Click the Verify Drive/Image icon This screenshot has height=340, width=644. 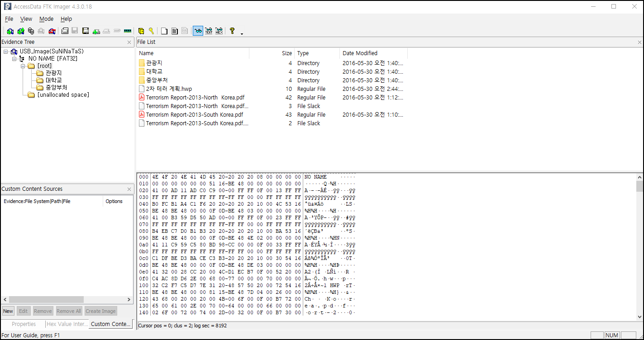[117, 31]
